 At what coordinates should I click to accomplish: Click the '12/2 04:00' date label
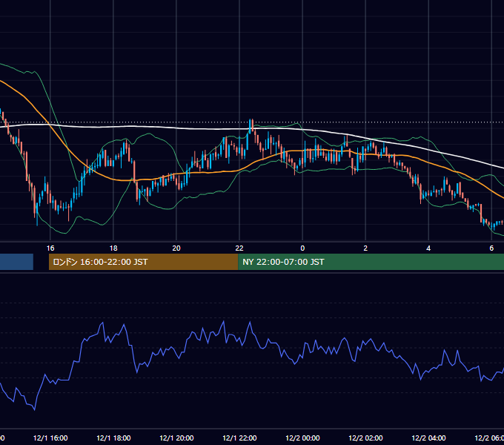click(428, 438)
